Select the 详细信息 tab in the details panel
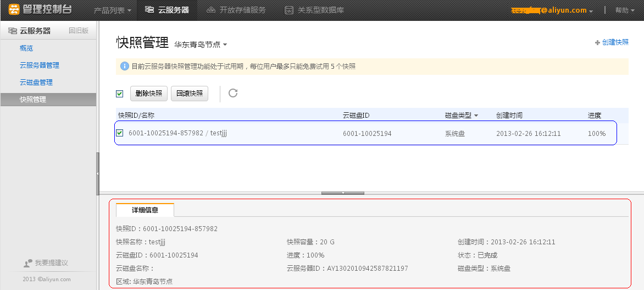Viewport: 644px width, 290px height. click(145, 210)
